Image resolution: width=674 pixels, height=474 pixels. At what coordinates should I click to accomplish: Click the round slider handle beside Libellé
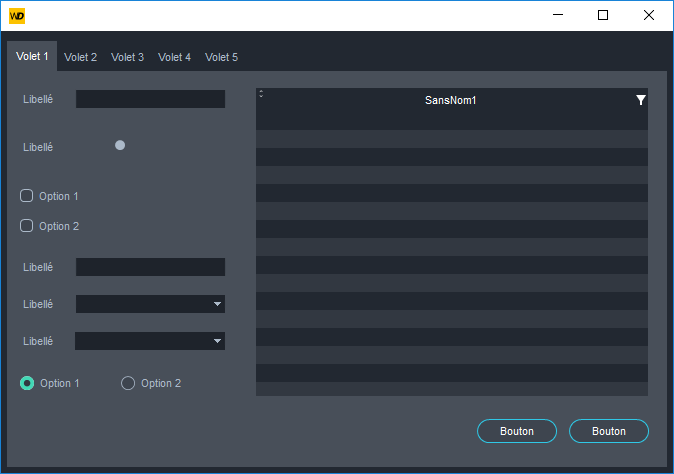pos(120,145)
